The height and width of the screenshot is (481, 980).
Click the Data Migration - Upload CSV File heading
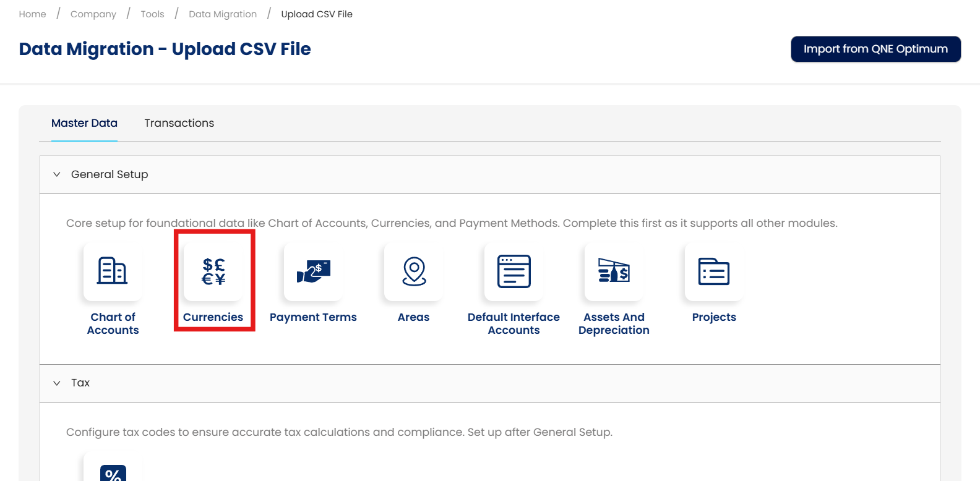tap(165, 49)
